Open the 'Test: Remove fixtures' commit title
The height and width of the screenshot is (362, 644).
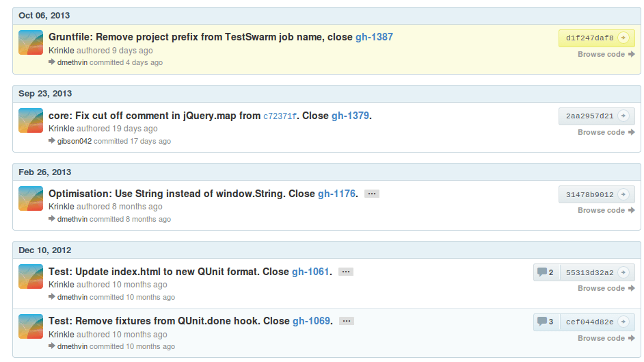(169, 321)
